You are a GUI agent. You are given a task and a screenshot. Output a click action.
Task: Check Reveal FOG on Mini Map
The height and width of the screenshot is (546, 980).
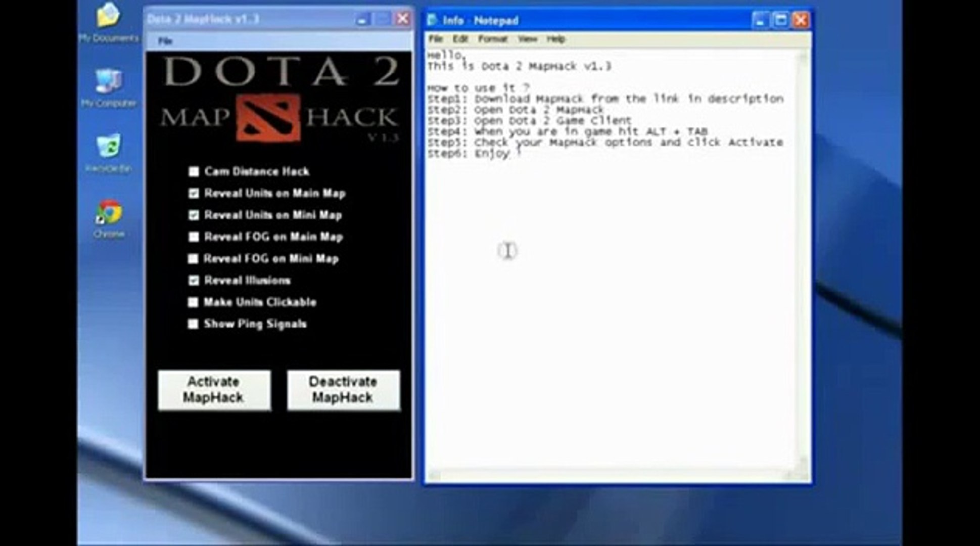193,259
